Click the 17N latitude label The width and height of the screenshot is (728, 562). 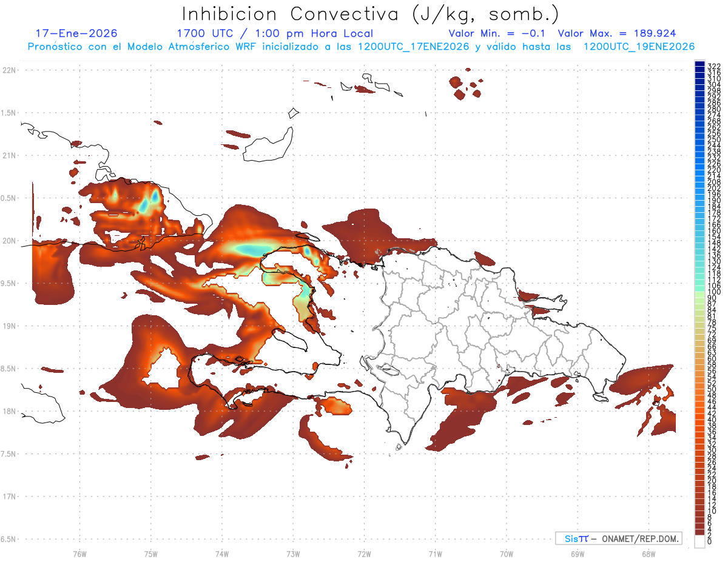click(10, 497)
